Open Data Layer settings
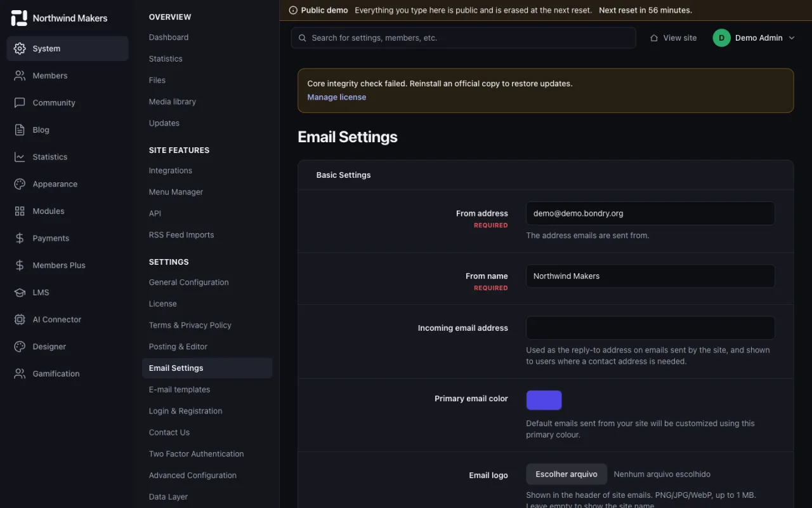Image resolution: width=812 pixels, height=508 pixels. [x=169, y=497]
